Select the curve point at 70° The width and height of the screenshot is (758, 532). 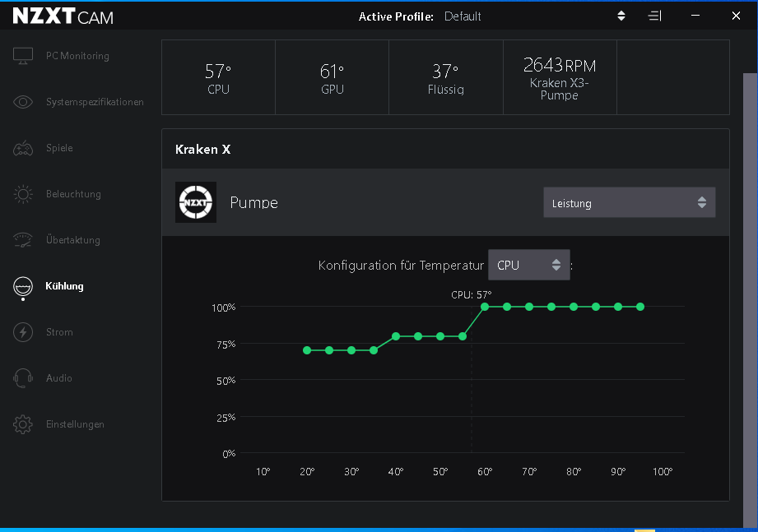529,307
